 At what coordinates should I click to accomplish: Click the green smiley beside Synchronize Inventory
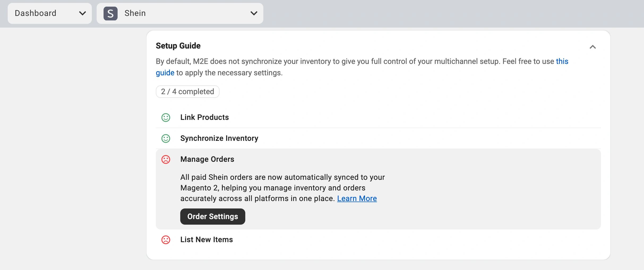(x=166, y=138)
